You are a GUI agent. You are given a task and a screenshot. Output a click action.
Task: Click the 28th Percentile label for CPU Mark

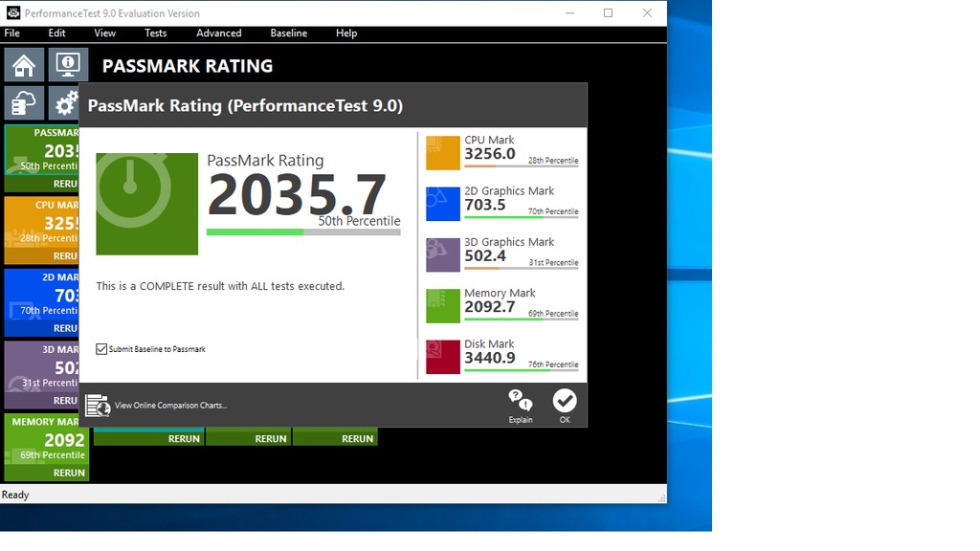pos(553,161)
